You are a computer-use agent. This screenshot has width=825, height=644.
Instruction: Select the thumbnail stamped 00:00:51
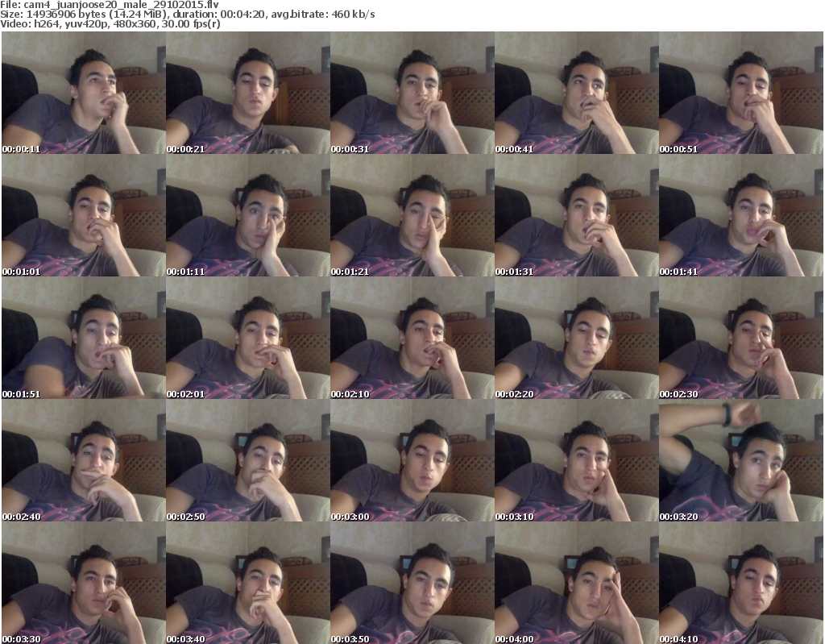pyautogui.click(x=741, y=93)
